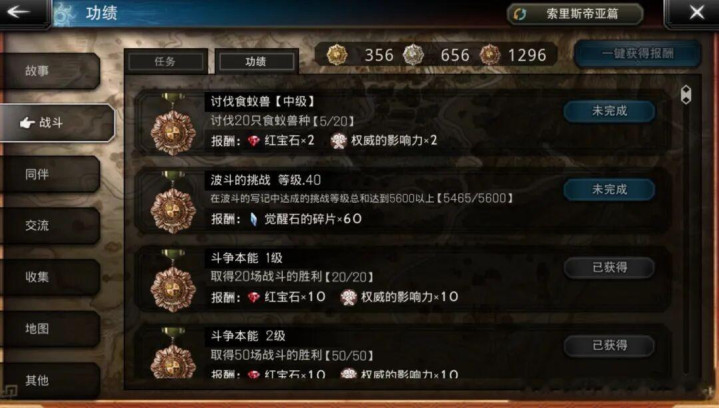
Task: Switch to the 任务 tab
Action: [x=166, y=61]
